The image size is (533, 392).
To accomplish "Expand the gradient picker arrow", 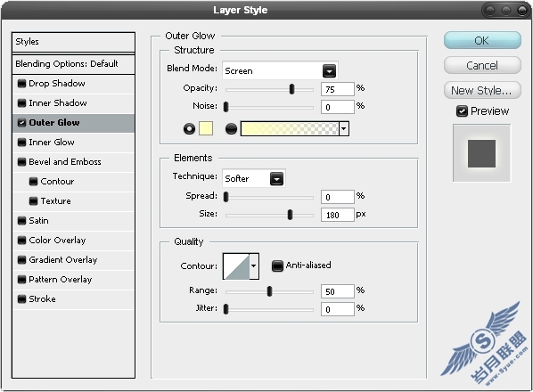I will 344,129.
